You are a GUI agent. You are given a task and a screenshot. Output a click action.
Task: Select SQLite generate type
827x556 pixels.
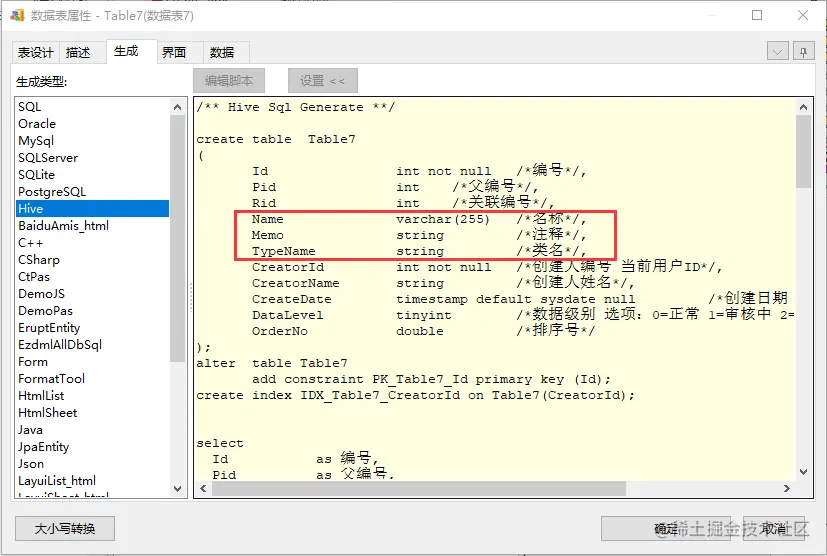click(92, 175)
